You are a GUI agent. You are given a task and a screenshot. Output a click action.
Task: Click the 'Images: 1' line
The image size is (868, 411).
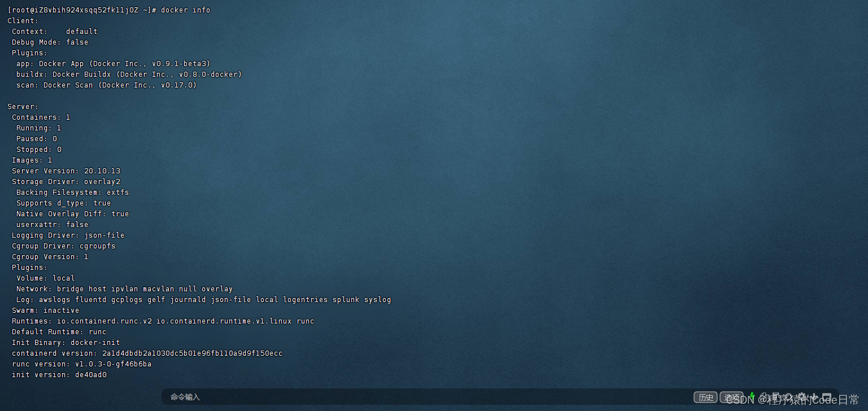coord(32,160)
